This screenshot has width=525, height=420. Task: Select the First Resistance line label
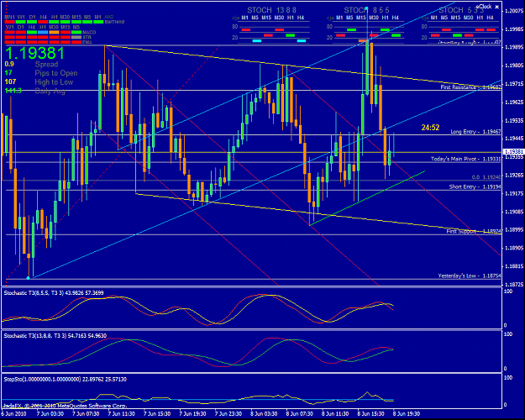coord(470,87)
